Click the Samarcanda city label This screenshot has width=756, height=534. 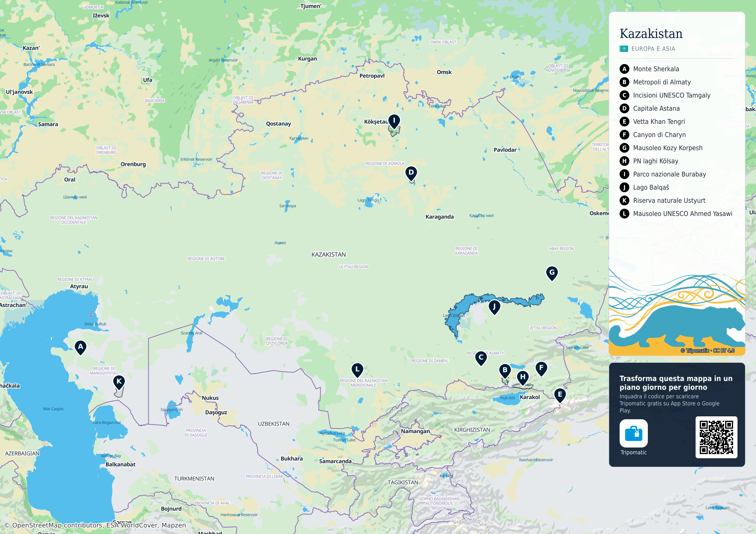tap(335, 461)
